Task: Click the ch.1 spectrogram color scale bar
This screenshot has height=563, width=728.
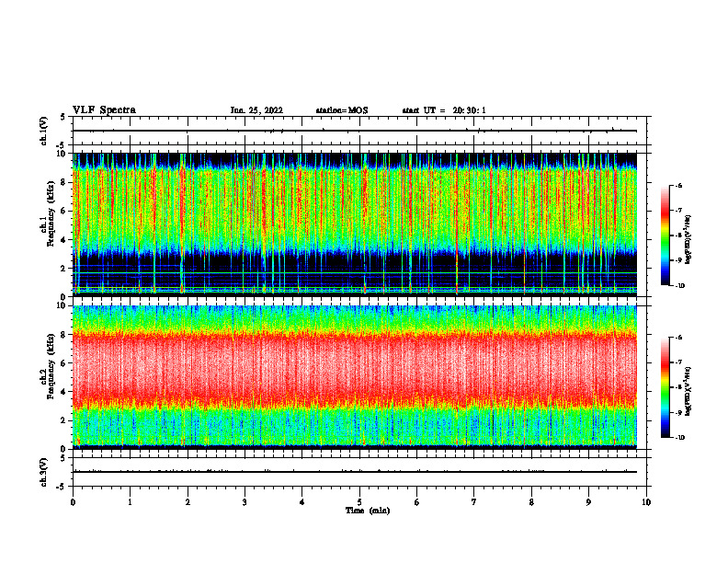Action: (665, 236)
